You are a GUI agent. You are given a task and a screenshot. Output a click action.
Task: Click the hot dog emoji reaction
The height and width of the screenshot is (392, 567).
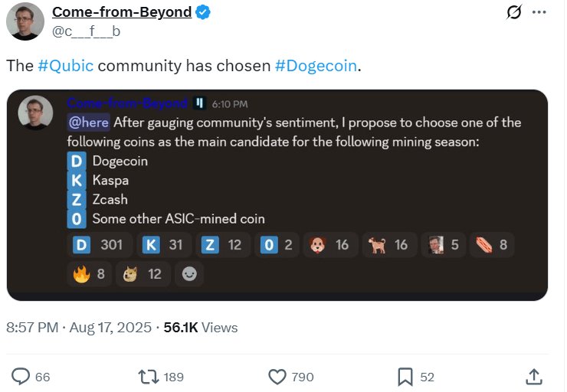click(x=492, y=245)
